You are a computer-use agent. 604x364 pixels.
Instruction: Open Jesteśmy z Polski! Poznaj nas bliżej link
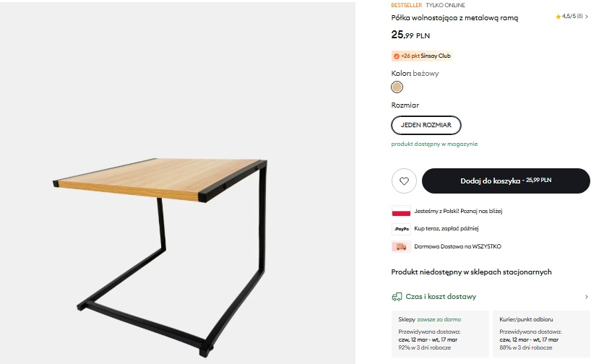[x=458, y=212]
